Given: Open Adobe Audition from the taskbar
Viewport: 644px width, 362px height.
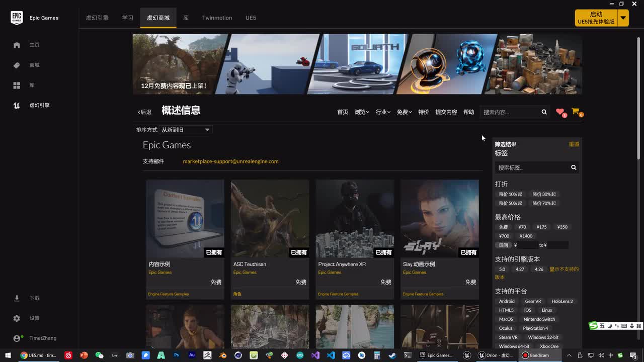Looking at the screenshot, I should tap(192, 355).
